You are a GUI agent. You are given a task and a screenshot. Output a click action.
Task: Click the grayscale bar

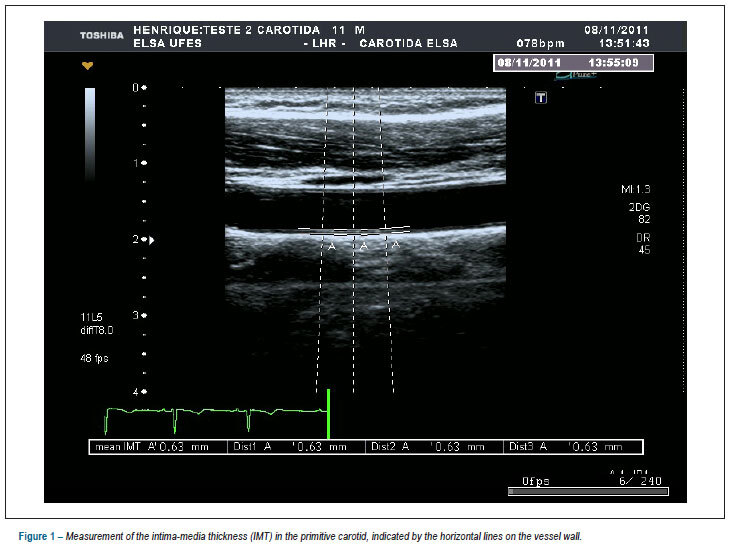(90, 134)
